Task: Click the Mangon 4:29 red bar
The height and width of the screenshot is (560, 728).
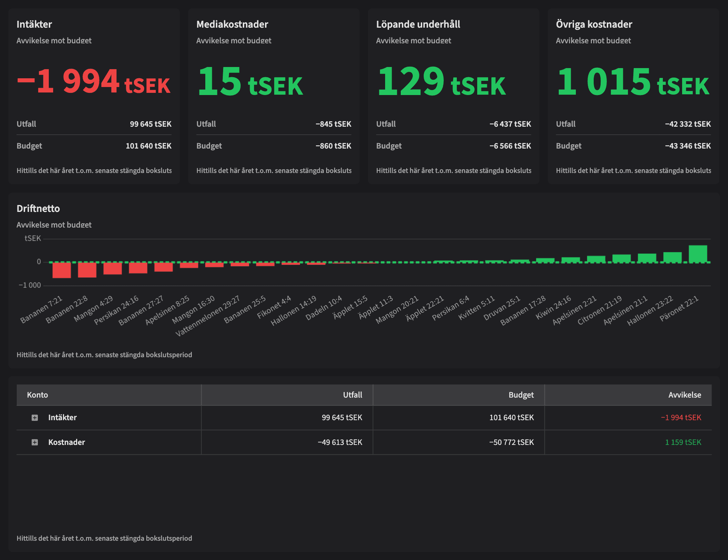Action: pos(112,268)
